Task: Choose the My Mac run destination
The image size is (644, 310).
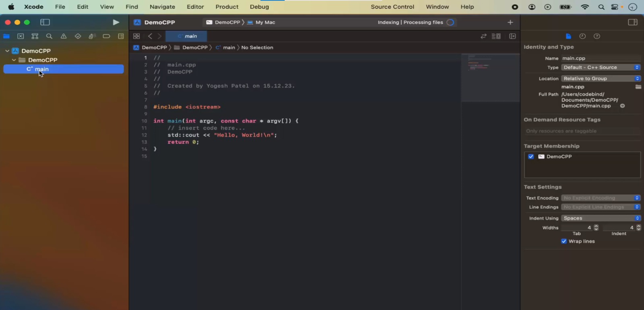Action: pos(261,22)
